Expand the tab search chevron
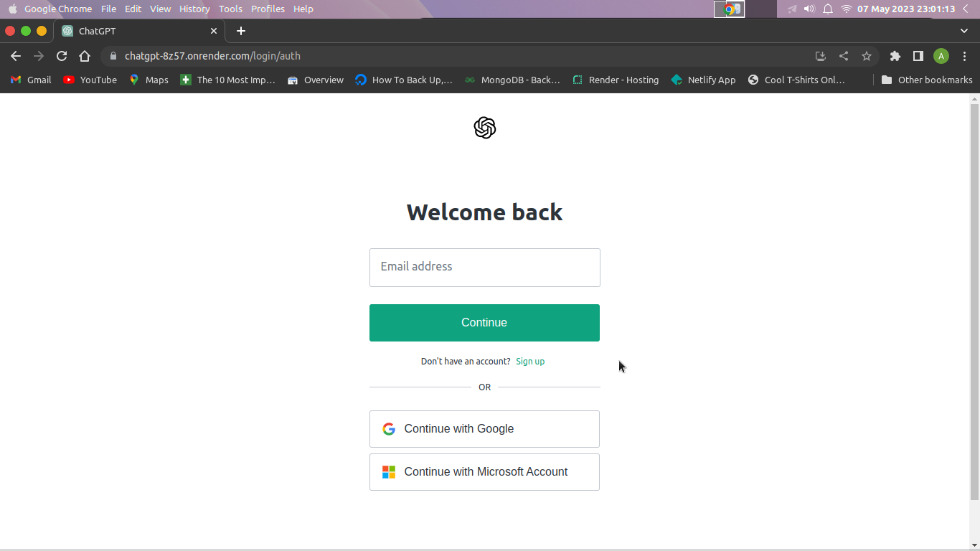Screen dimensions: 980x551 964,31
